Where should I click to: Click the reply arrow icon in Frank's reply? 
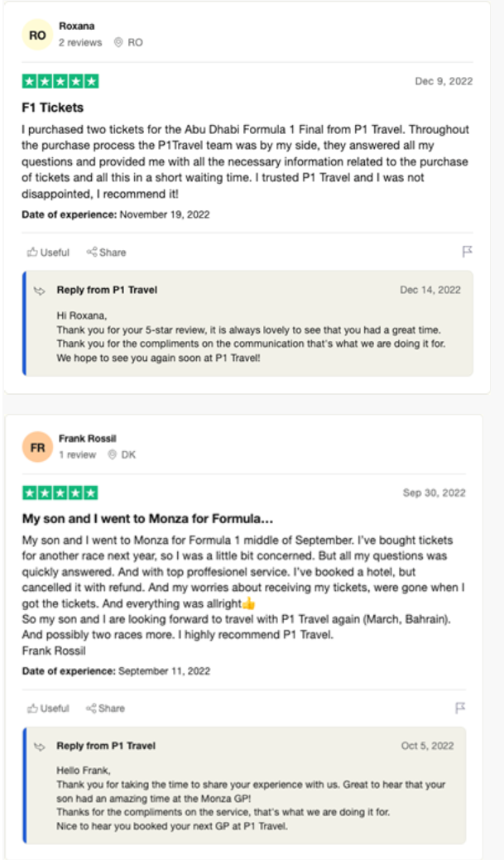pyautogui.click(x=39, y=747)
